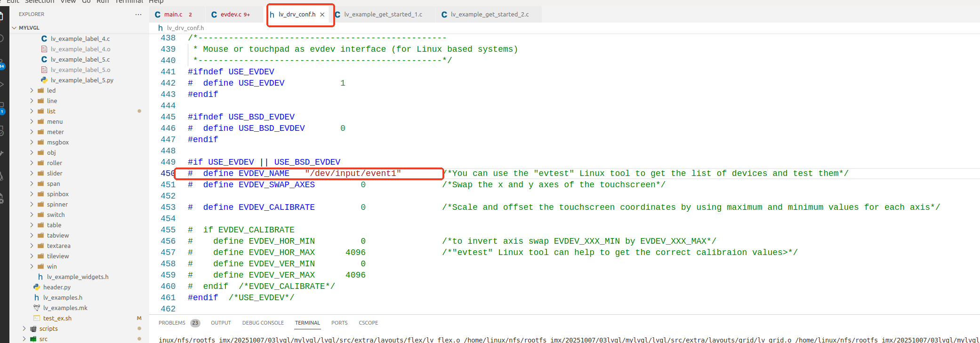The image size is (980, 343).
Task: Click the msgbox folder icon
Action: click(40, 142)
